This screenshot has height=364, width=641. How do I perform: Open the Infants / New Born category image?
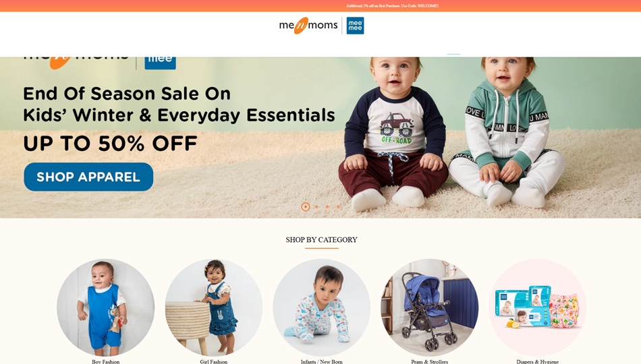click(x=322, y=307)
